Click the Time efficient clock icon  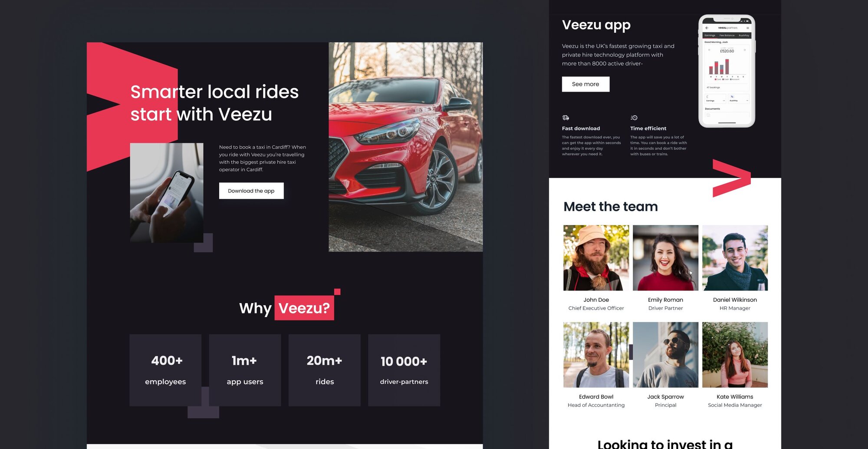point(634,118)
